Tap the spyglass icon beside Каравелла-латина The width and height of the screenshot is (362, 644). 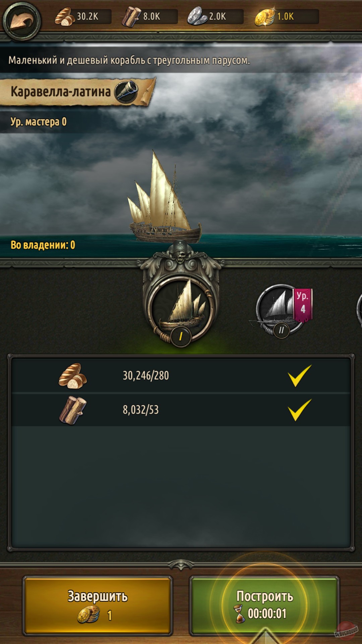126,92
